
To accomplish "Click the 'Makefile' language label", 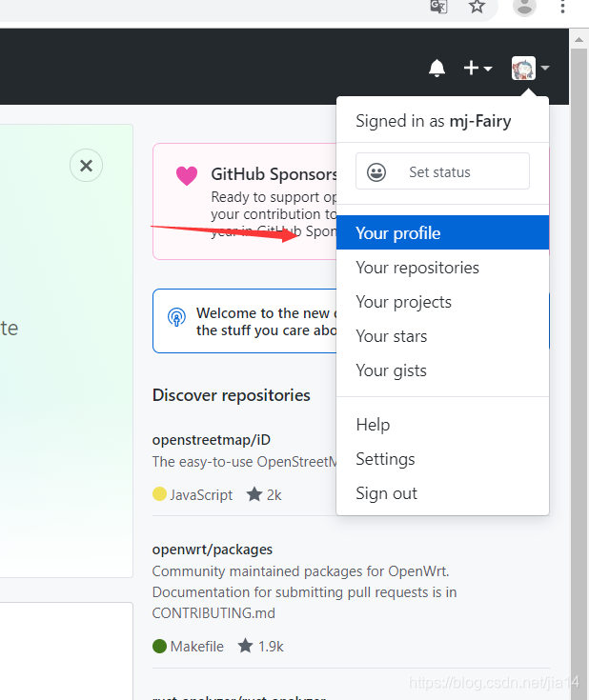I will [x=196, y=647].
